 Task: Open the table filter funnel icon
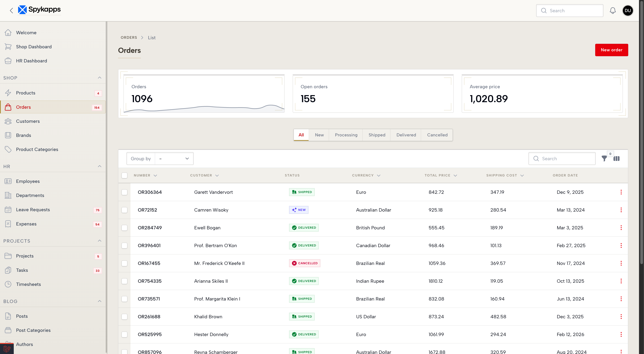coord(604,158)
